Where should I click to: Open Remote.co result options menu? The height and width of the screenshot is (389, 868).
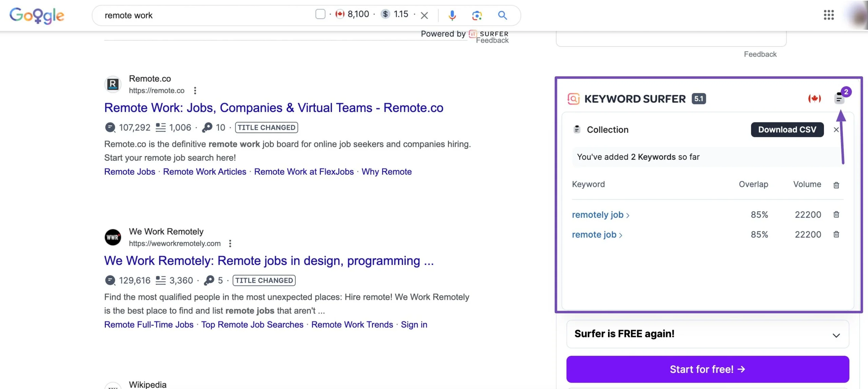pyautogui.click(x=195, y=91)
